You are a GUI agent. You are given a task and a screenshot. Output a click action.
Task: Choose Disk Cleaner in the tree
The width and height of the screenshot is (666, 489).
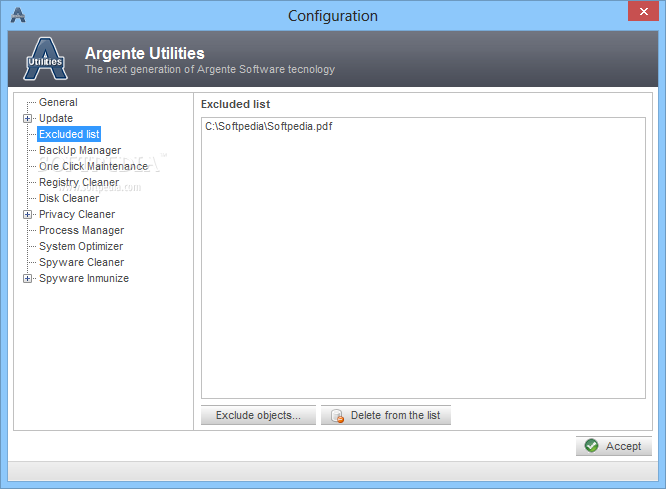69,198
